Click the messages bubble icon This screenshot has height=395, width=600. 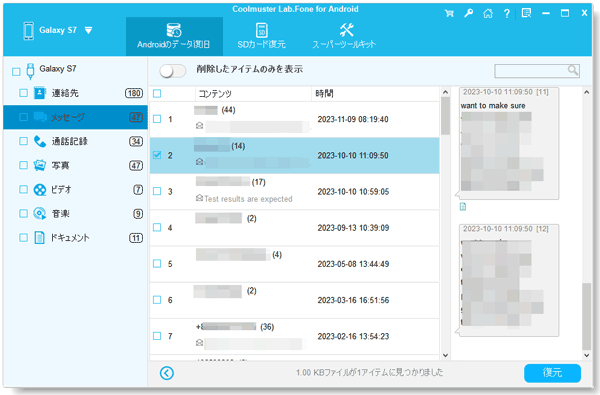point(40,117)
